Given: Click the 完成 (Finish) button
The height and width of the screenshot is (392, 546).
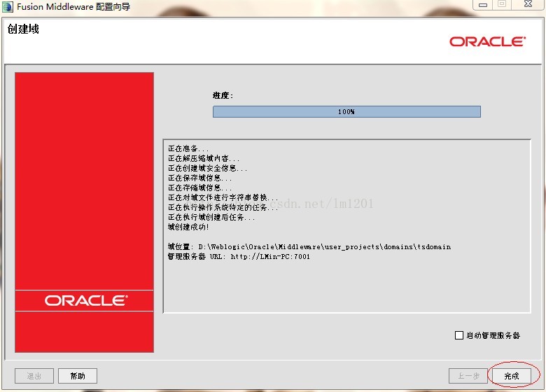Looking at the screenshot, I should click(x=512, y=376).
